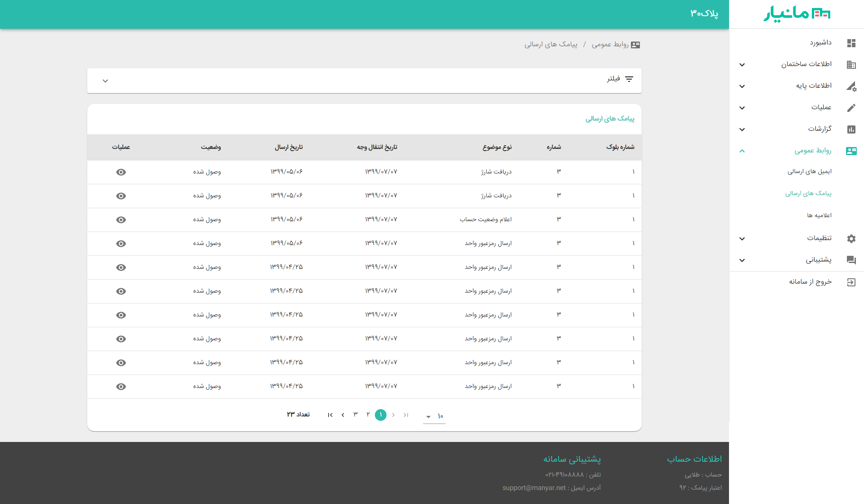This screenshot has width=864, height=504.
Task: Collapse the public relations menu section
Action: [742, 151]
